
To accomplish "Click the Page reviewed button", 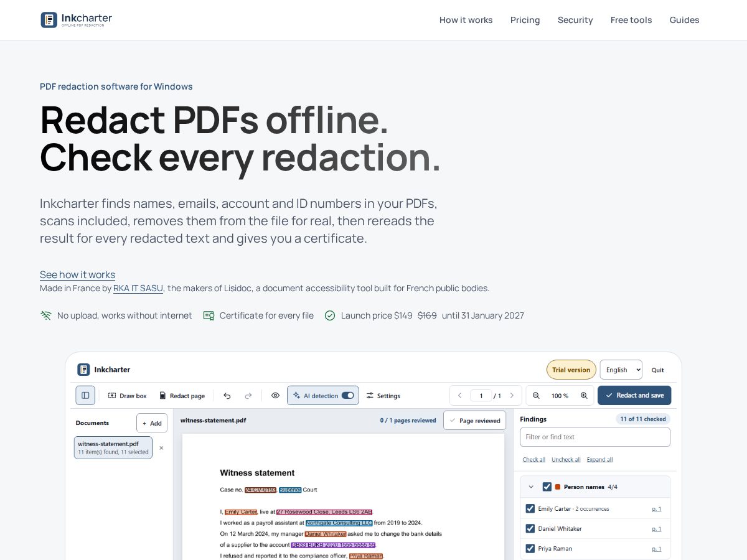I will tap(474, 421).
